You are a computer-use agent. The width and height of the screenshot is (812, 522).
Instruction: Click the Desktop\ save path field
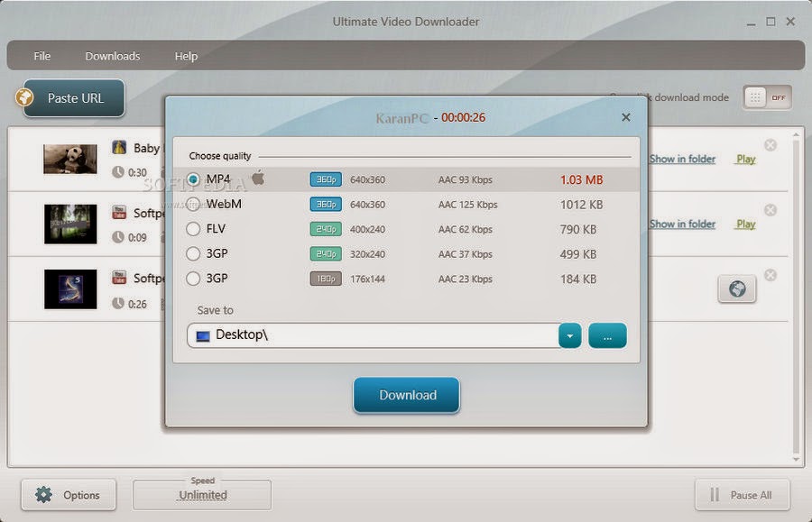tap(373, 335)
